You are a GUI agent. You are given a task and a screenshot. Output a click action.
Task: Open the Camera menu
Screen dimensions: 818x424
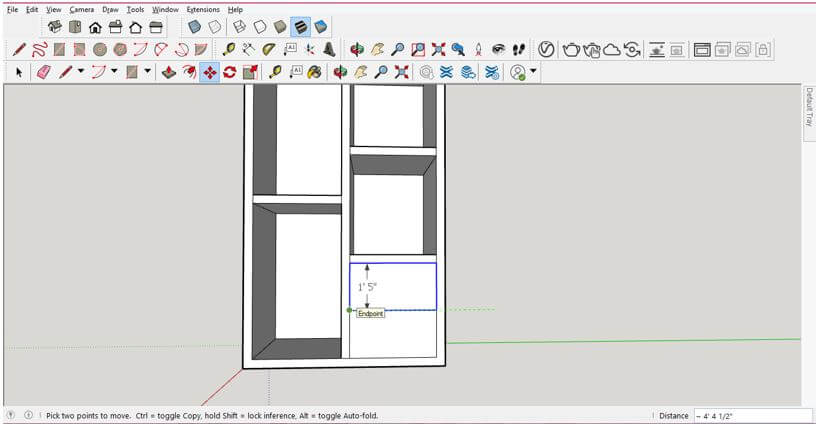82,9
